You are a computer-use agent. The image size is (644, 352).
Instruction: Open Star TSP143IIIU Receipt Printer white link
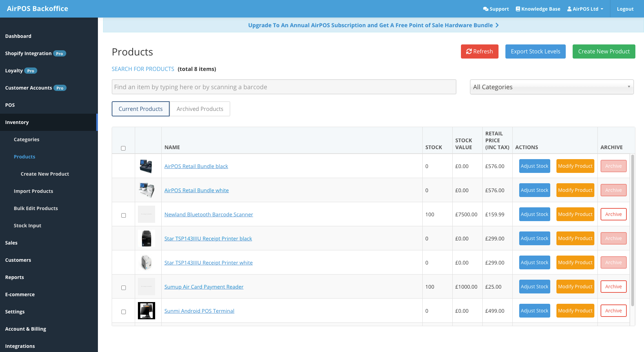tap(209, 263)
